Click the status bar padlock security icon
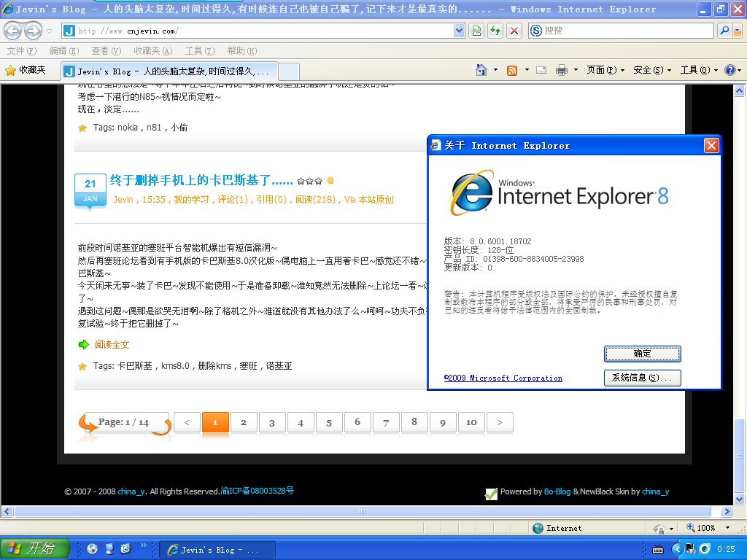Screen dimensions: 747x560 659,528
